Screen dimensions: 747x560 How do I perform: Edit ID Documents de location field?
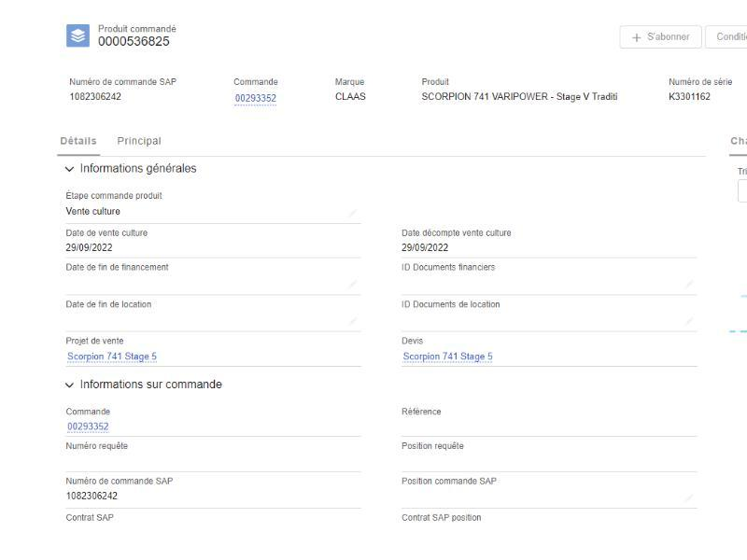pos(689,321)
